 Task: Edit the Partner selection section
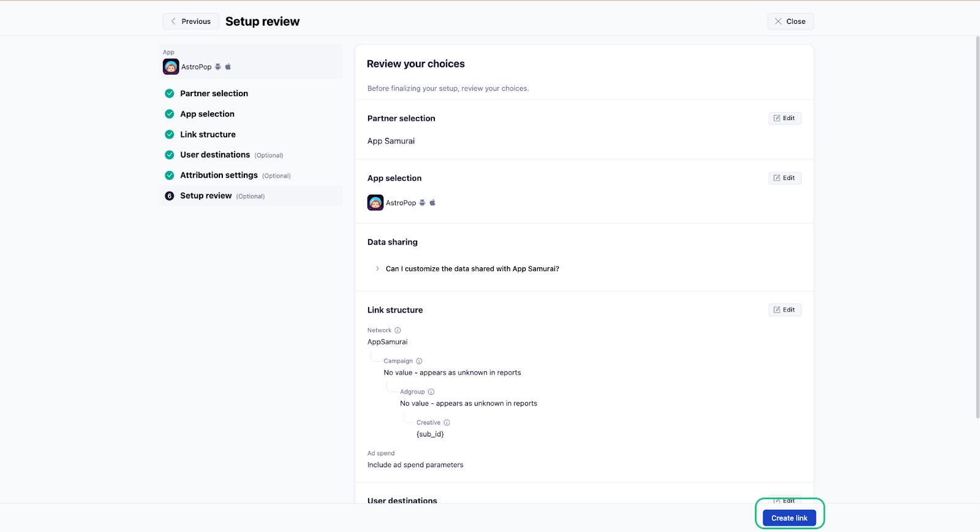tap(785, 118)
